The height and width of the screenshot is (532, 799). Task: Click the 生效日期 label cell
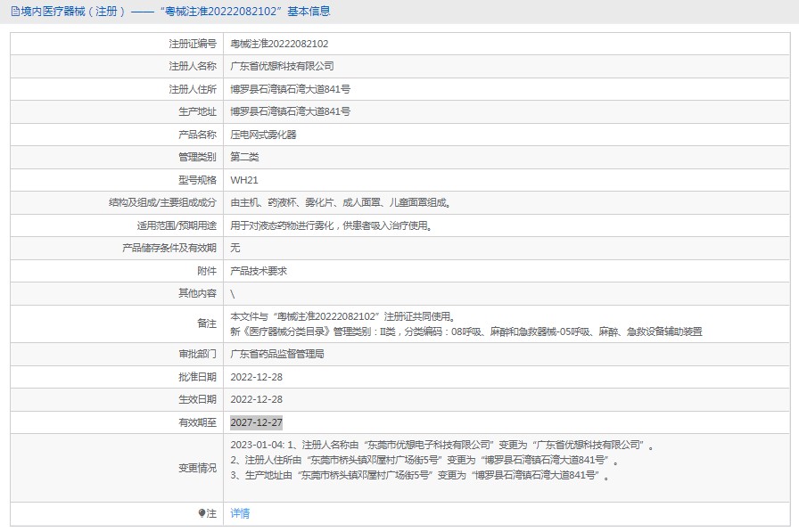pyautogui.click(x=196, y=399)
